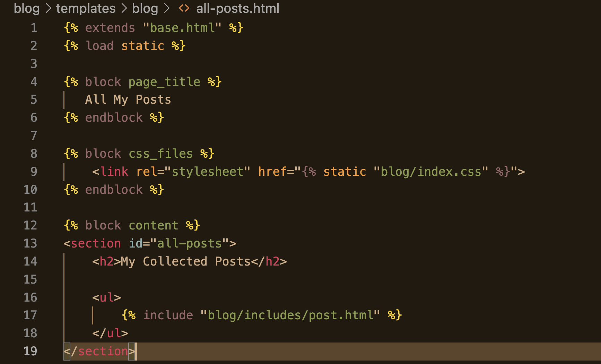Click the "blog/includes/post.html" path string

290,315
